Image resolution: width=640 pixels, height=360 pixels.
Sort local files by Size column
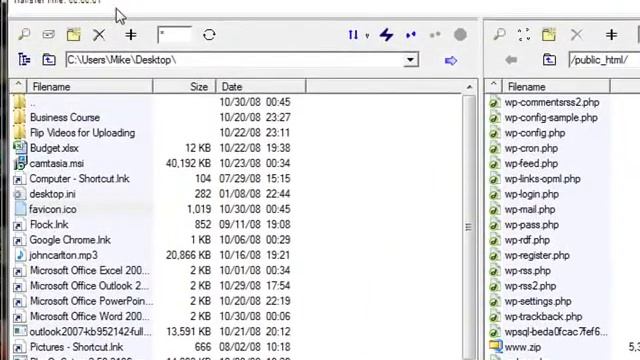pos(184,87)
